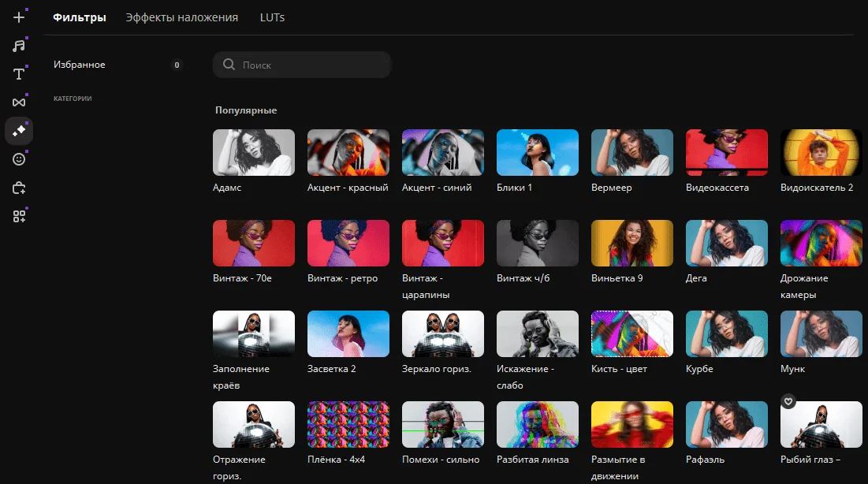Open the tools briefcase plus icon
This screenshot has width=868, height=484.
coord(19,188)
